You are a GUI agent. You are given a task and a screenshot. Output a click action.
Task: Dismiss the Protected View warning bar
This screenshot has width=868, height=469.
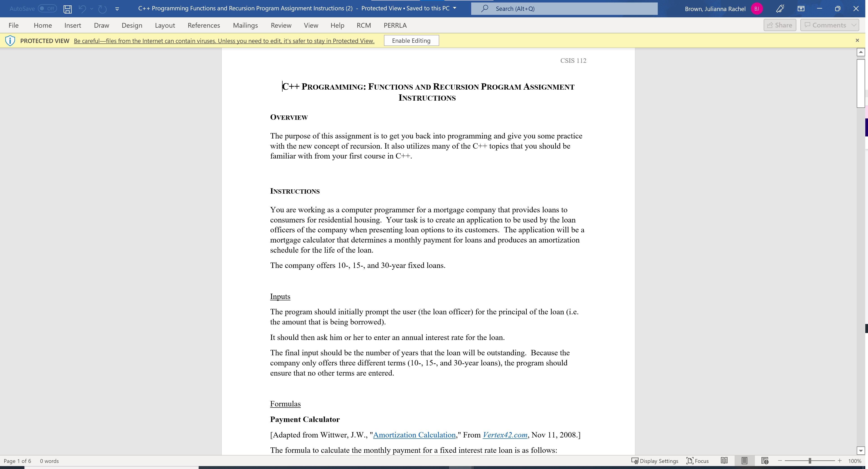857,40
